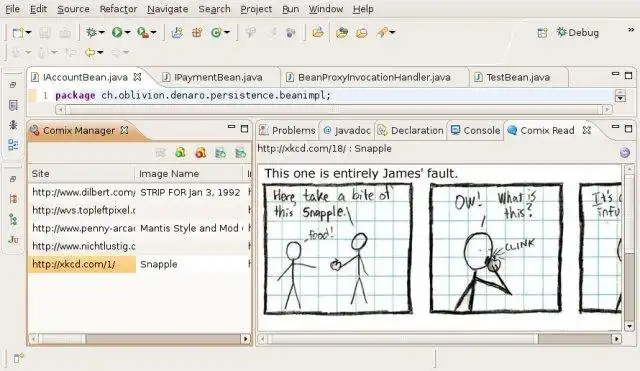Click the orange icon in Comix Manager toolbar
Screen dimensions: 640x371
[200, 153]
